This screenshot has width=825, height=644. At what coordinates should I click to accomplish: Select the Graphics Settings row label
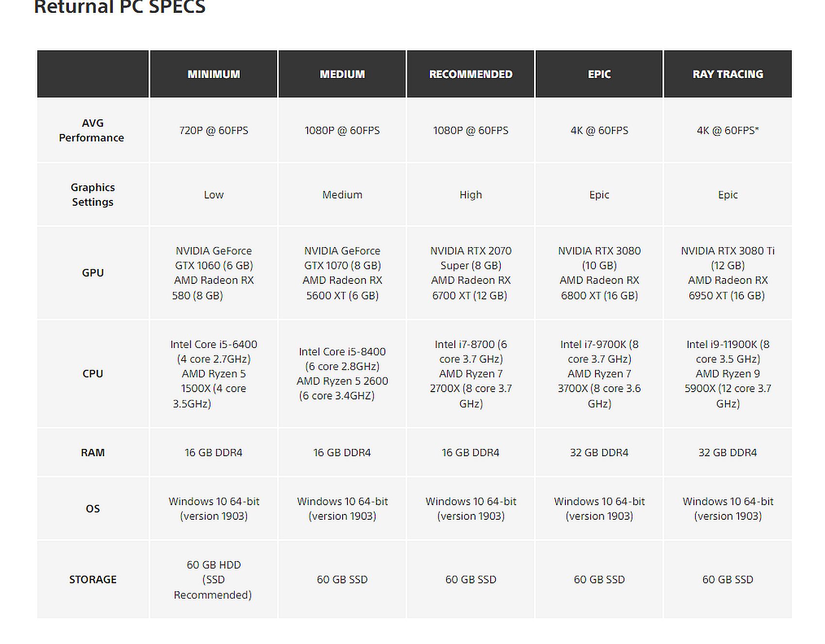click(92, 195)
